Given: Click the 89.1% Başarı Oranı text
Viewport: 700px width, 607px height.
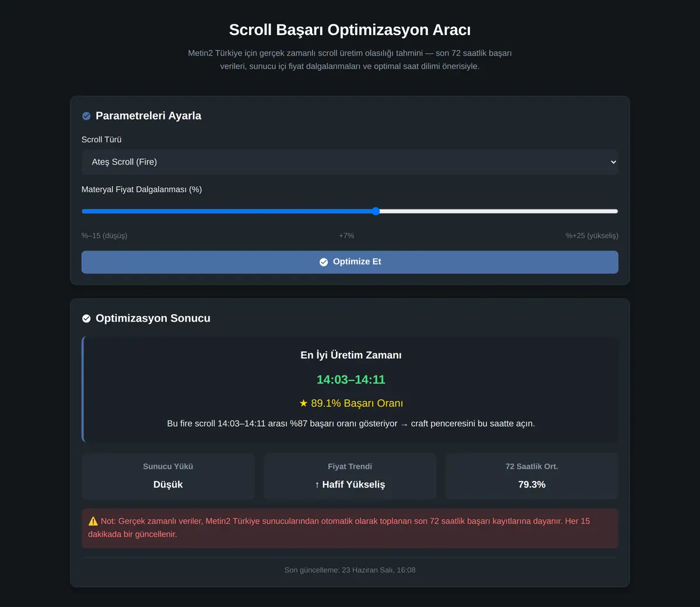Looking at the screenshot, I should pyautogui.click(x=351, y=403).
